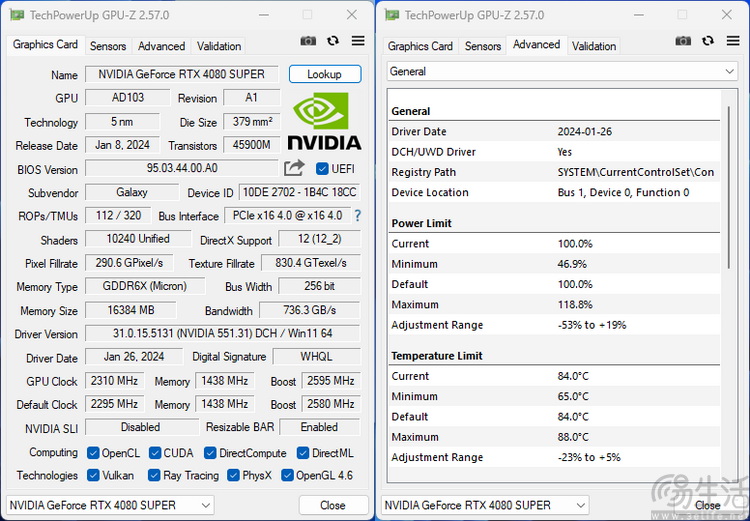Select Graphics Card tab in left window

(45, 44)
